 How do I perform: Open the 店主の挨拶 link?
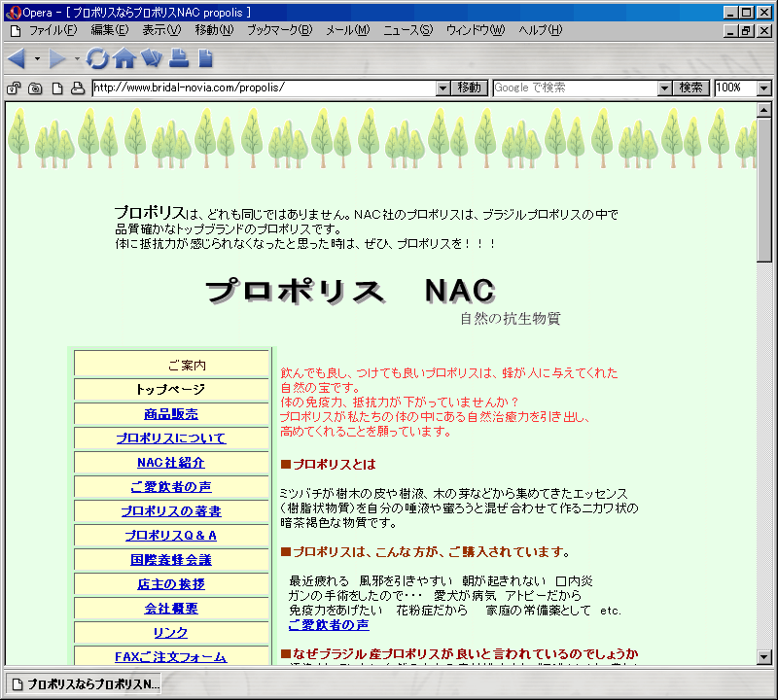coord(171,584)
